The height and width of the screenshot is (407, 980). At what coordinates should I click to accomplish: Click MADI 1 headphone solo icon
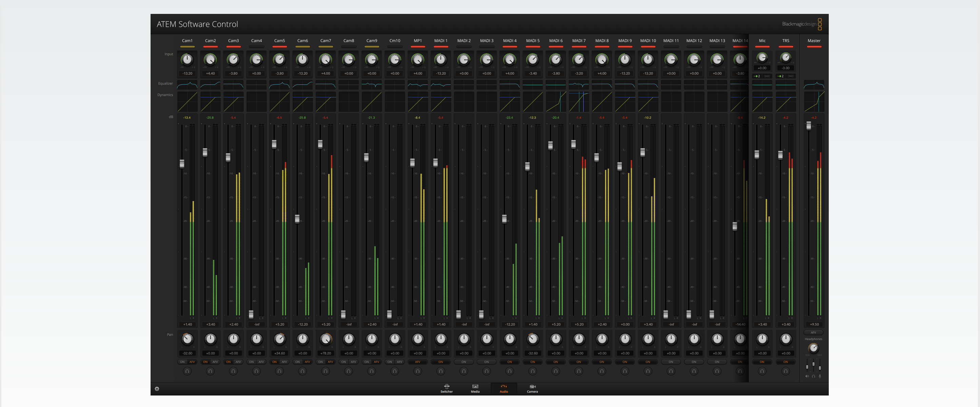[440, 371]
